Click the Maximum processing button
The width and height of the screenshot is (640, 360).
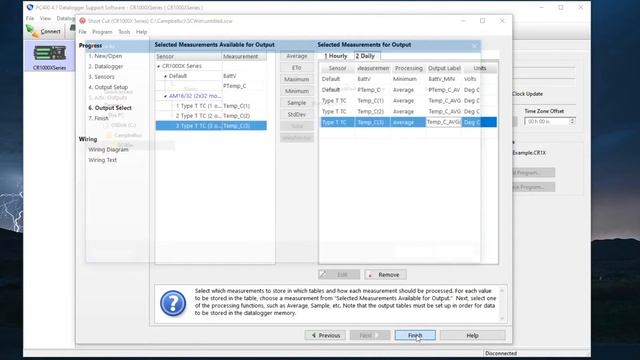pyautogui.click(x=297, y=79)
